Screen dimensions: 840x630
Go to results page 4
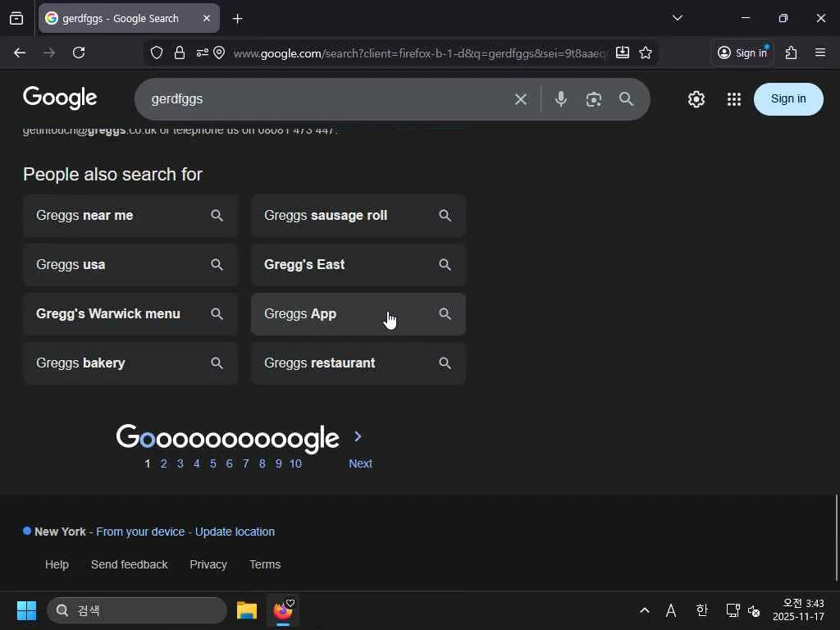click(197, 464)
